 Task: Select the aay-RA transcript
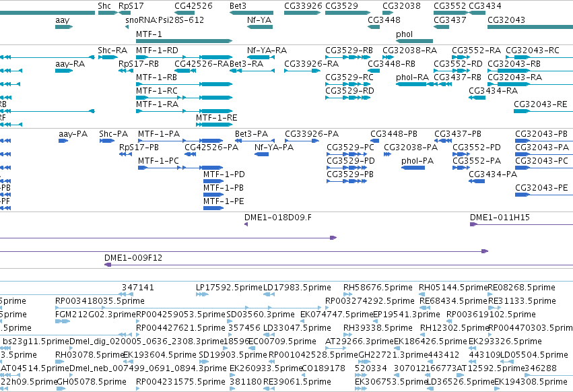click(64, 71)
